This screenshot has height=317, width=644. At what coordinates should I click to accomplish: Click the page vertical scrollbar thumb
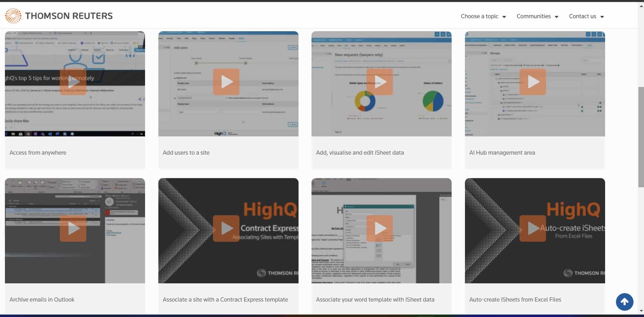pos(641,137)
